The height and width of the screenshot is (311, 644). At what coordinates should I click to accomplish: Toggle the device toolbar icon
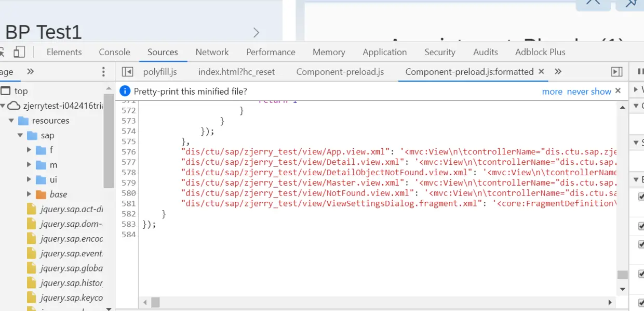19,52
